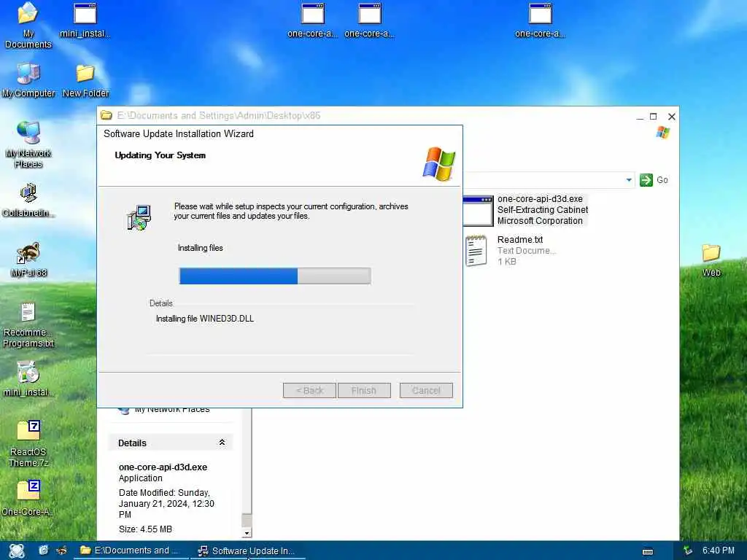Click the Details panel header

tap(171, 443)
